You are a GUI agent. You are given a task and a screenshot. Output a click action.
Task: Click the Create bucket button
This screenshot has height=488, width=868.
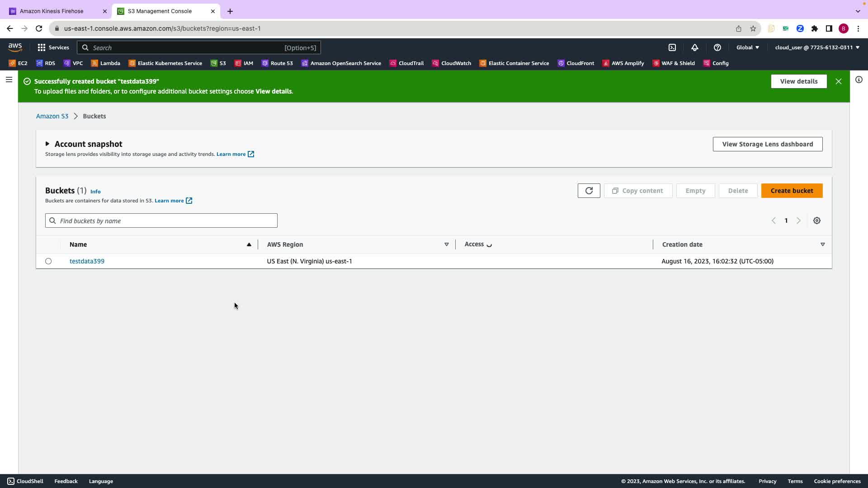click(791, 191)
